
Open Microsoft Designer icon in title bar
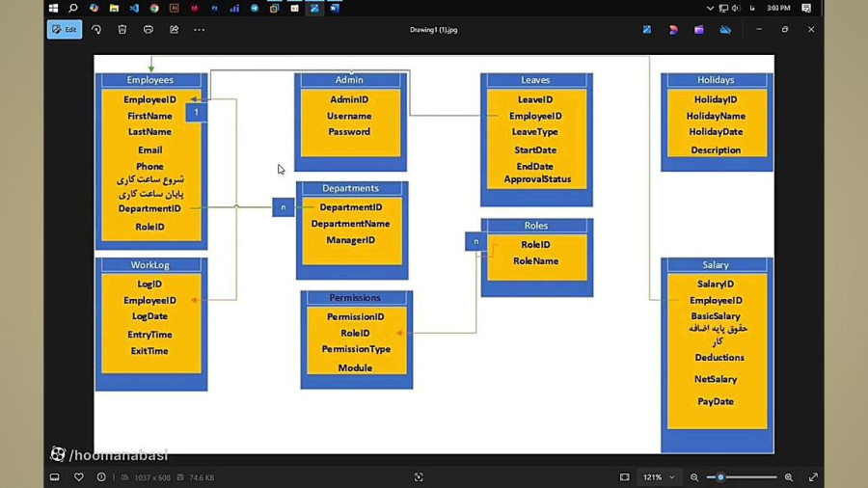click(673, 30)
